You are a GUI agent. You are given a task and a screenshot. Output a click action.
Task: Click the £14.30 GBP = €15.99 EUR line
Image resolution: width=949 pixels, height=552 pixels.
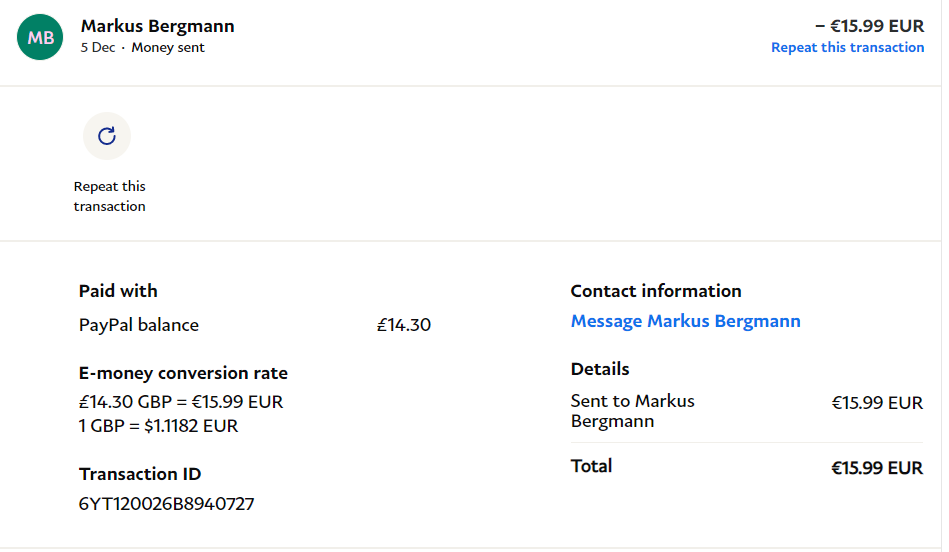(x=181, y=402)
